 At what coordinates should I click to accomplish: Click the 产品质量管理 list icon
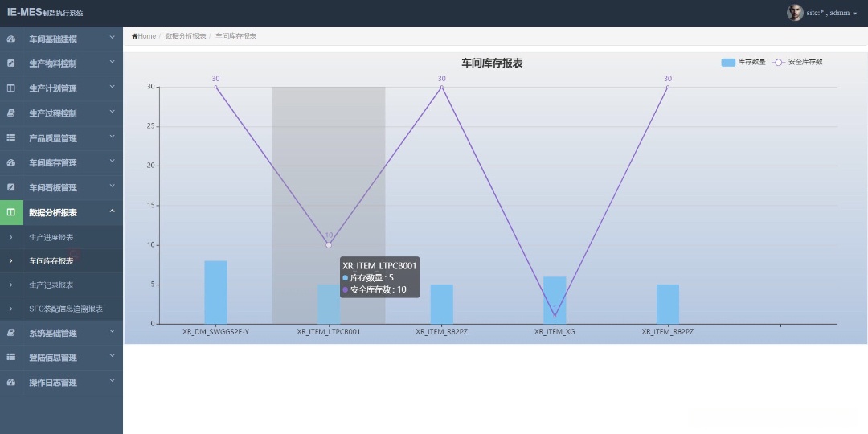(11, 138)
